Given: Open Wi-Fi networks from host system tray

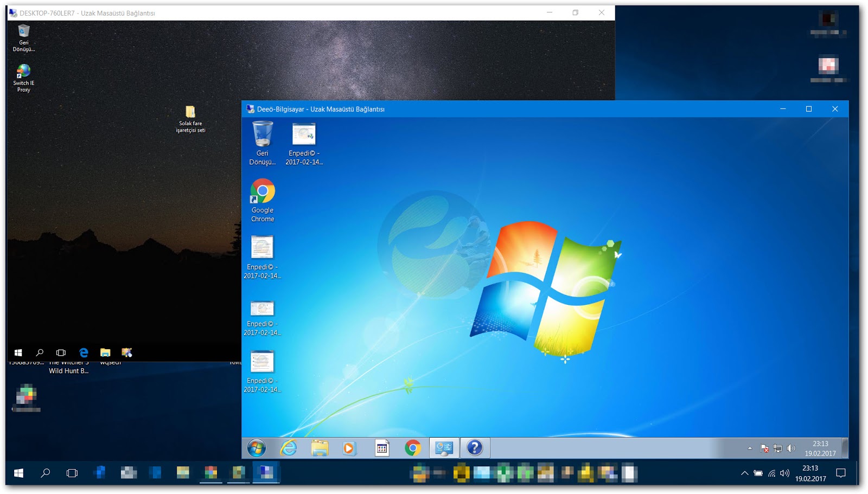Looking at the screenshot, I should (x=771, y=473).
